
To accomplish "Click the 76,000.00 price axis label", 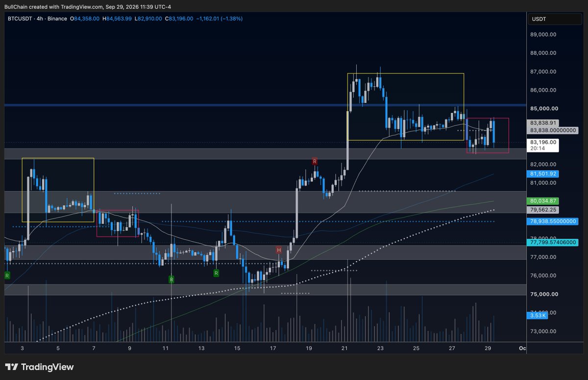I will 543,276.
